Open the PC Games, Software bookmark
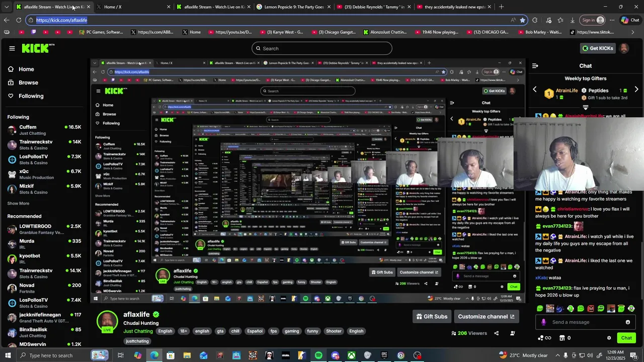 pos(101,32)
